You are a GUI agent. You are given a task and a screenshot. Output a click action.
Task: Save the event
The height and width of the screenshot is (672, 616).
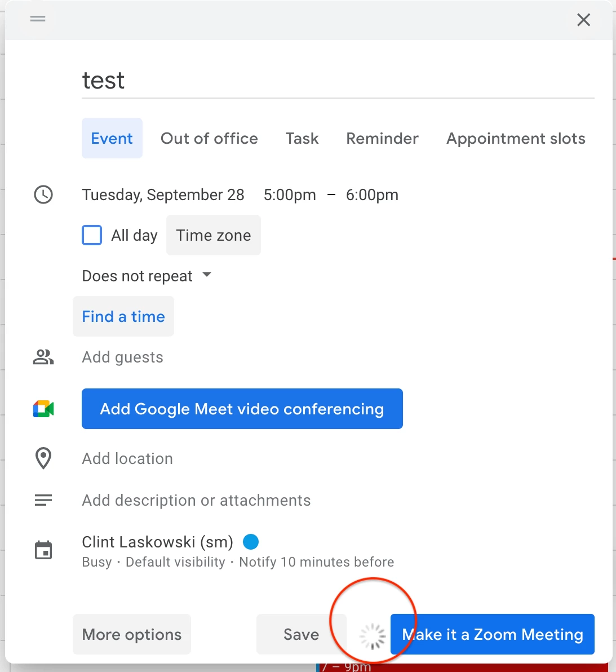click(301, 634)
